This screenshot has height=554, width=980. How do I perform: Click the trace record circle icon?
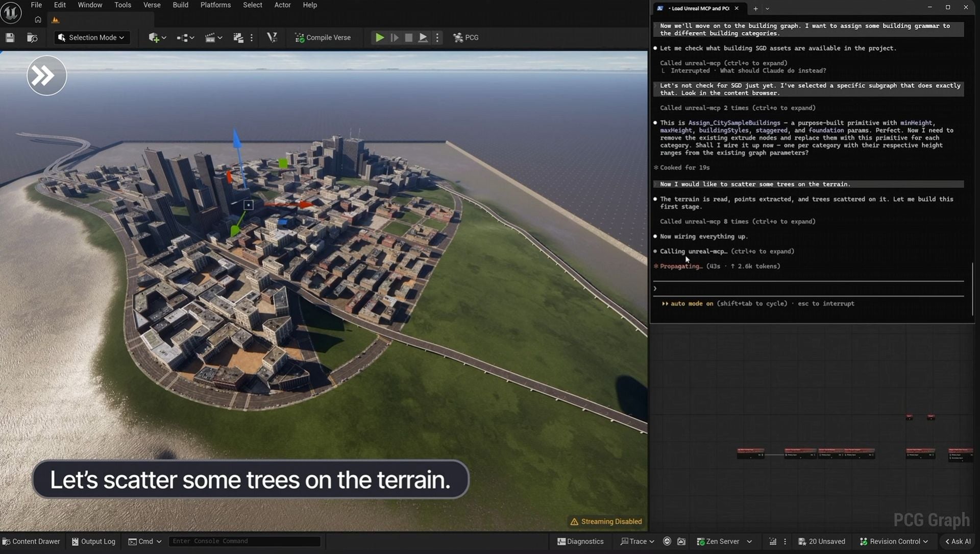point(667,541)
